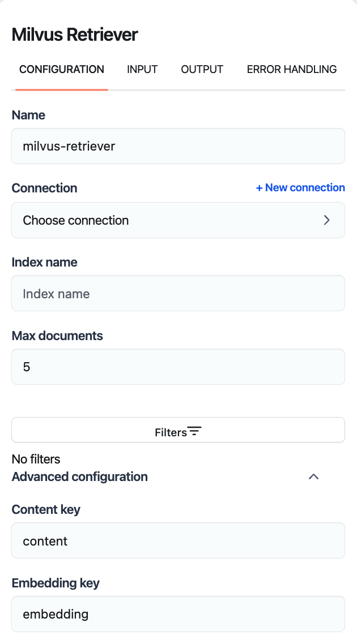
Task: Click the Embedding key label
Action: (x=56, y=583)
